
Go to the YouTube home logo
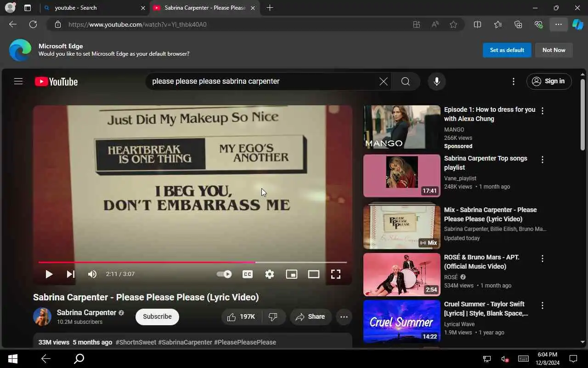[x=56, y=81]
